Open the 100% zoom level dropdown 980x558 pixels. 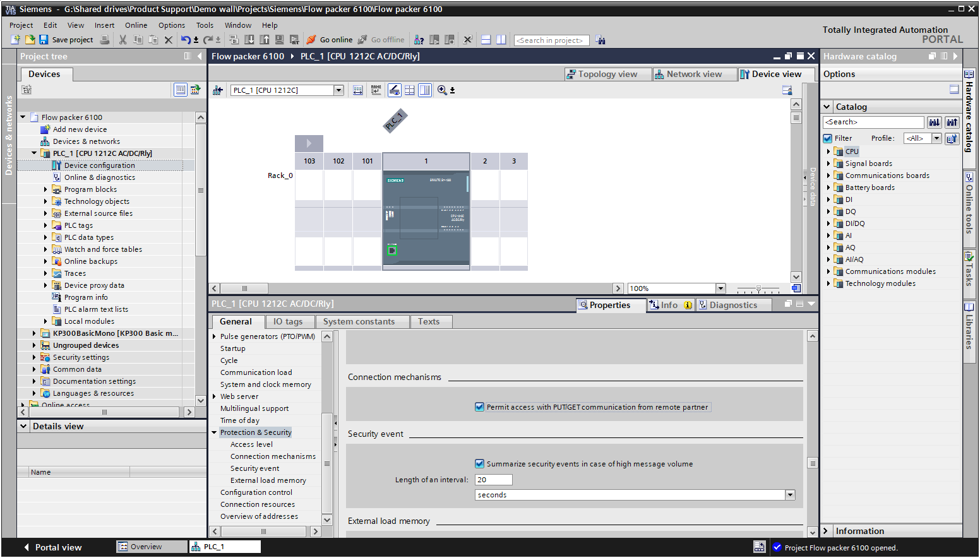720,288
